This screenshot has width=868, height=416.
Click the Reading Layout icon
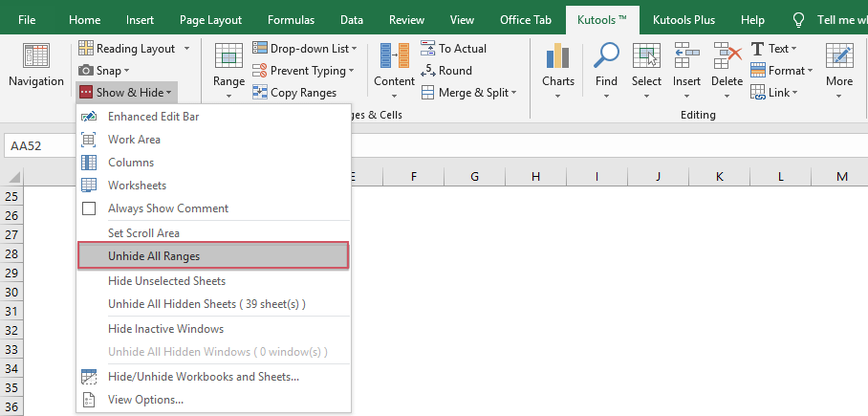[86, 48]
